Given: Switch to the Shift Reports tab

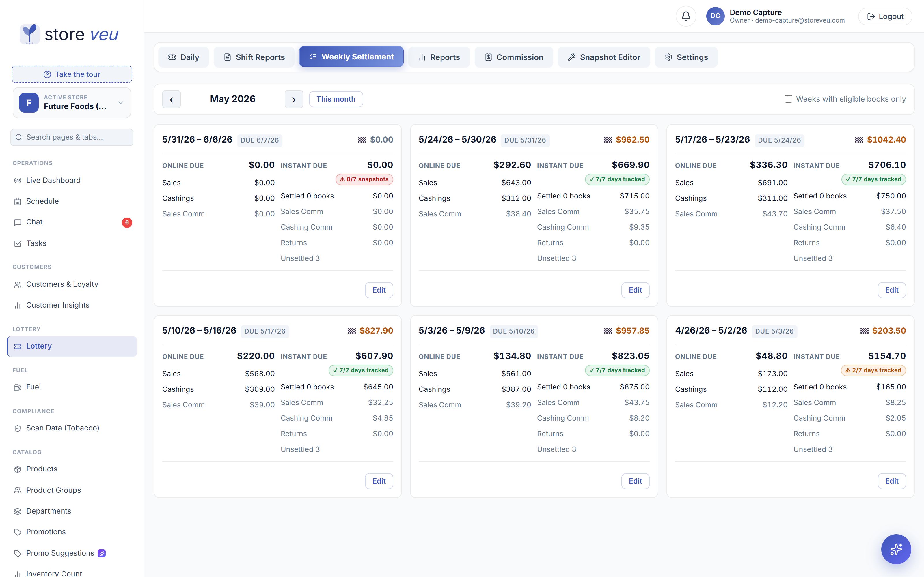Looking at the screenshot, I should [x=254, y=57].
